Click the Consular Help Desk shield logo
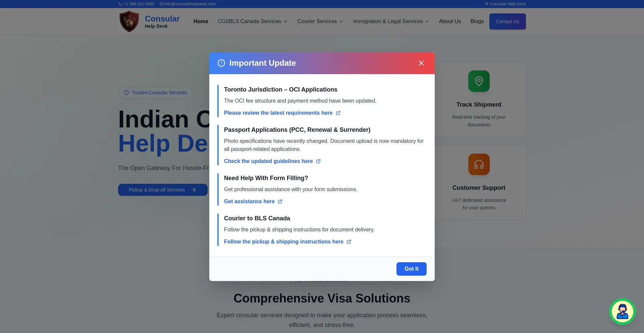The image size is (644, 333). tap(129, 21)
